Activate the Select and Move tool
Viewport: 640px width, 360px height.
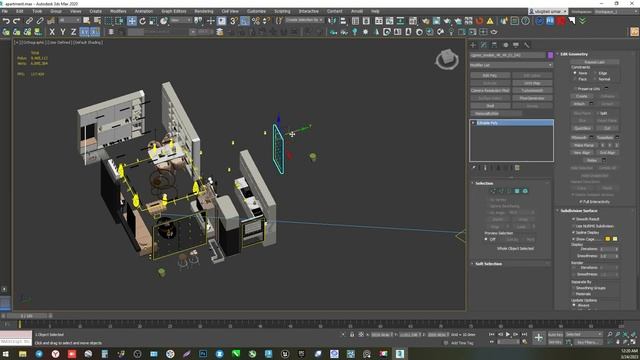point(132,20)
